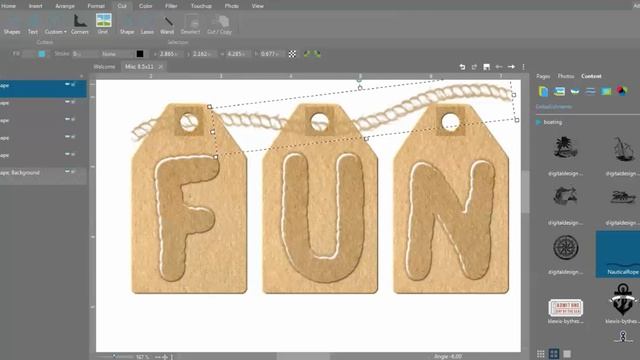The width and height of the screenshot is (640, 360).
Task: Select the Shapes cutter tool
Action: 12,24
